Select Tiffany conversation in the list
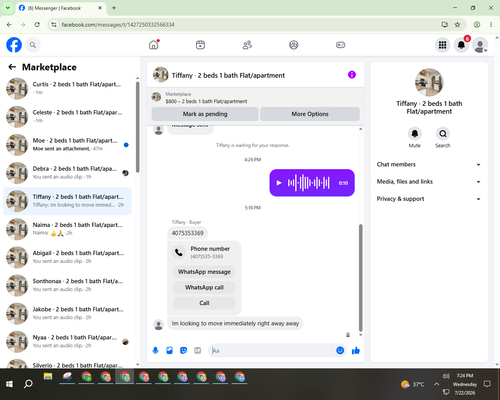The width and height of the screenshot is (500, 400). click(67, 201)
